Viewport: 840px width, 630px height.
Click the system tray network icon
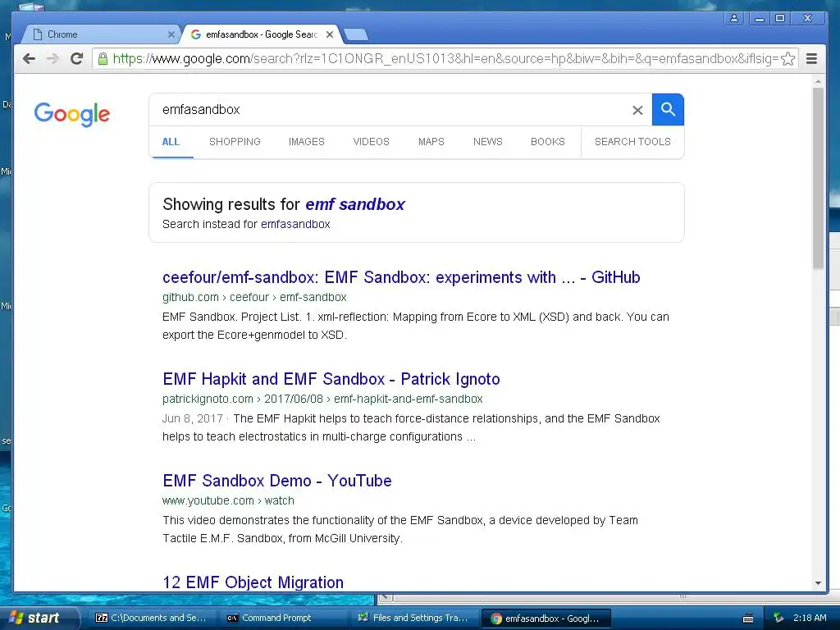point(778,619)
